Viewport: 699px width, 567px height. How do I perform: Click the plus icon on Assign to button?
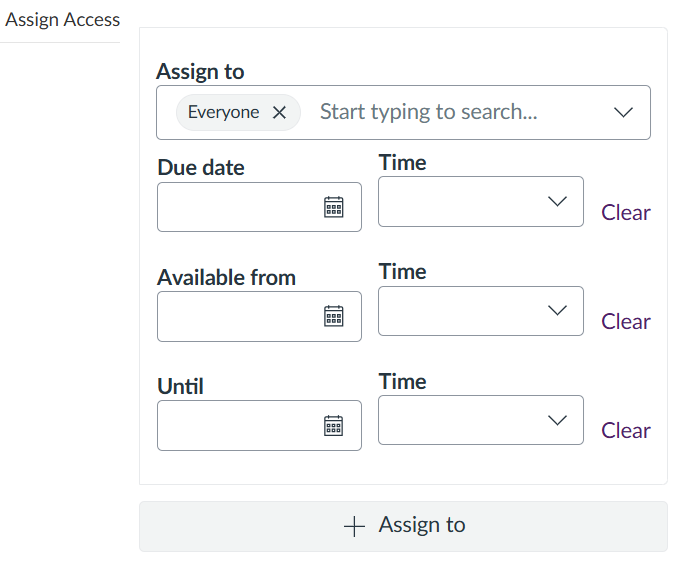tap(354, 526)
